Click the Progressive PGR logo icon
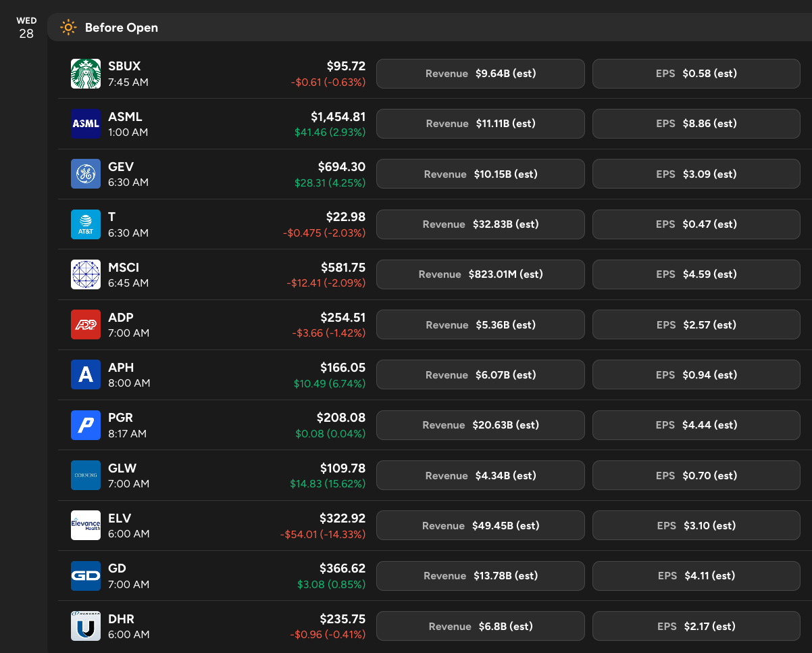This screenshot has height=653, width=812. click(x=86, y=425)
